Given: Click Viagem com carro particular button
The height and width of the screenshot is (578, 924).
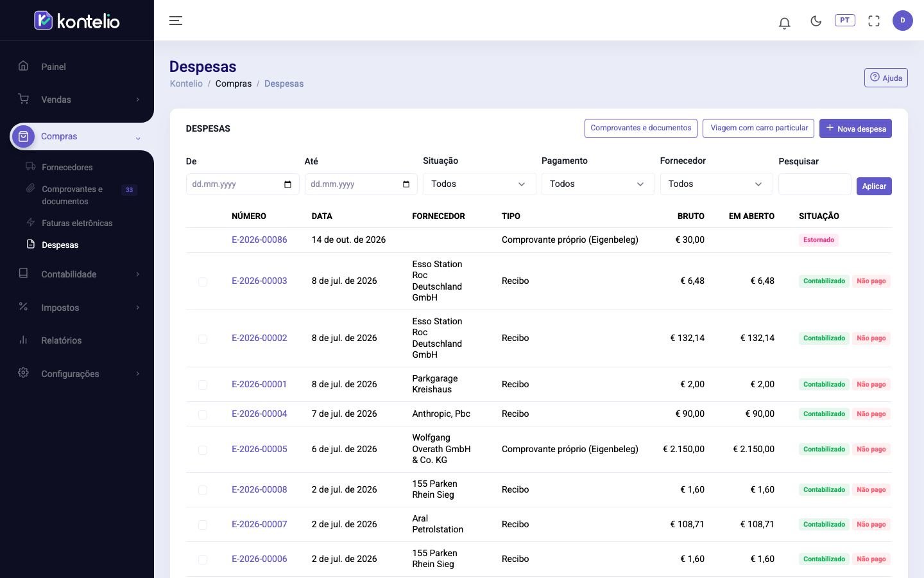Looking at the screenshot, I should 758,128.
